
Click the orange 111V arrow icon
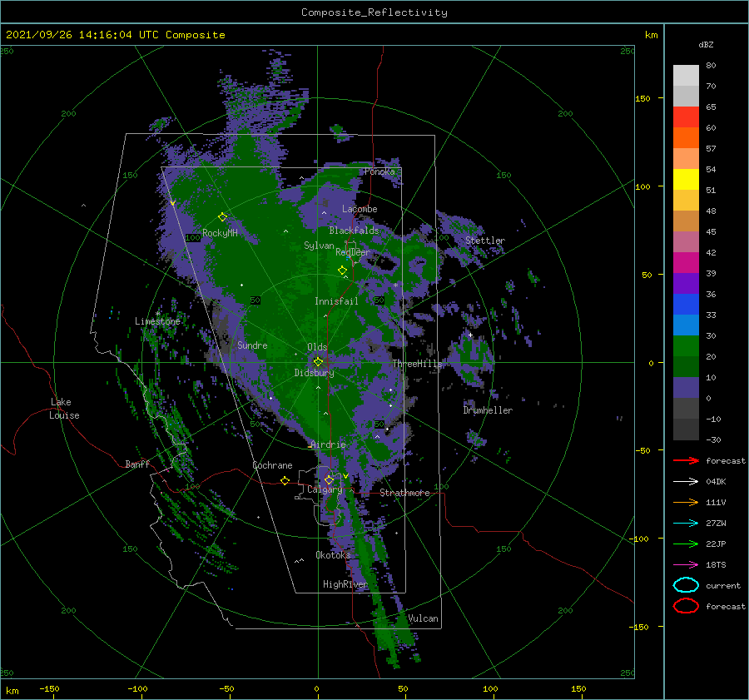click(x=686, y=502)
